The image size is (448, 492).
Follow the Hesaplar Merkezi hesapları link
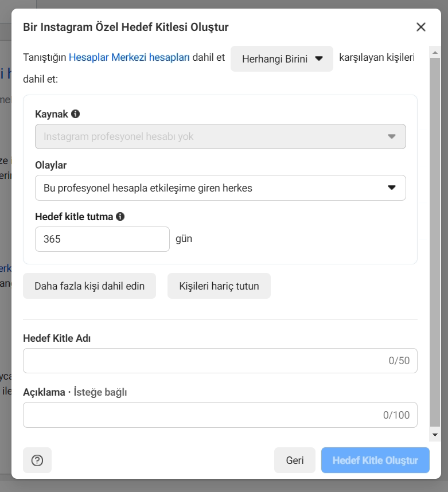coord(129,57)
